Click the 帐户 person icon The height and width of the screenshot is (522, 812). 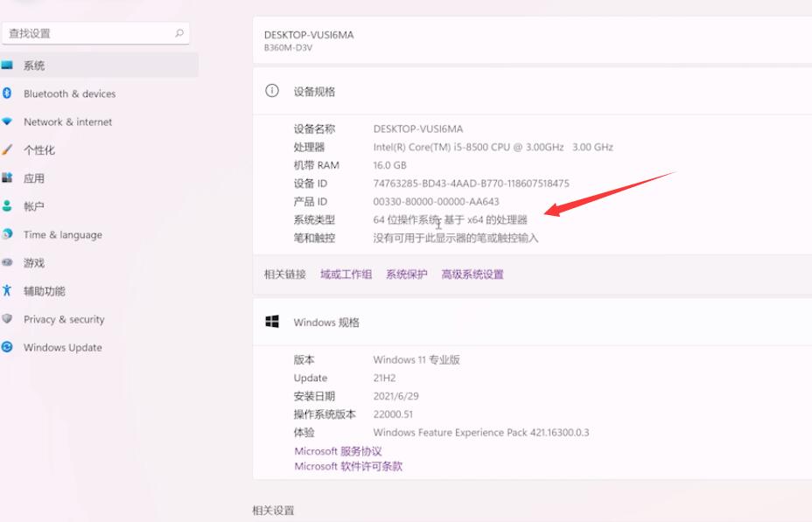(7, 205)
